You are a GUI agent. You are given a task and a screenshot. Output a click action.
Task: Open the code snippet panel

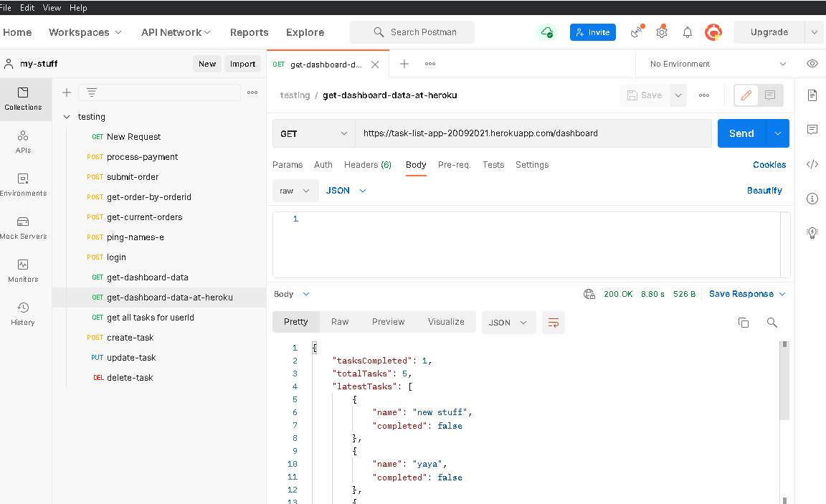click(x=812, y=164)
